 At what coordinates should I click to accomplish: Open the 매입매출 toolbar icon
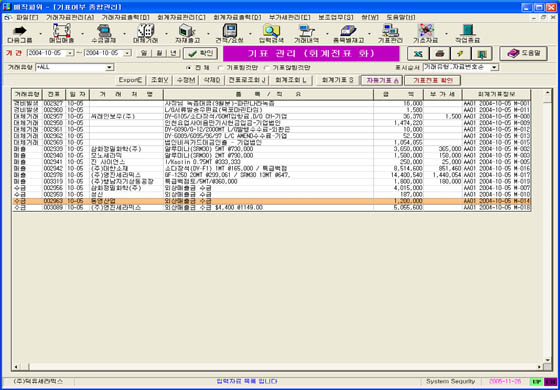[x=61, y=34]
